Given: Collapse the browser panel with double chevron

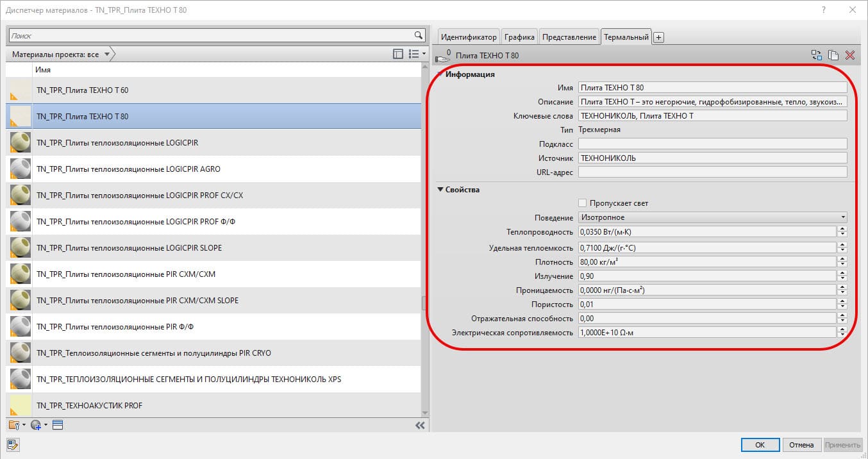Looking at the screenshot, I should 420,425.
